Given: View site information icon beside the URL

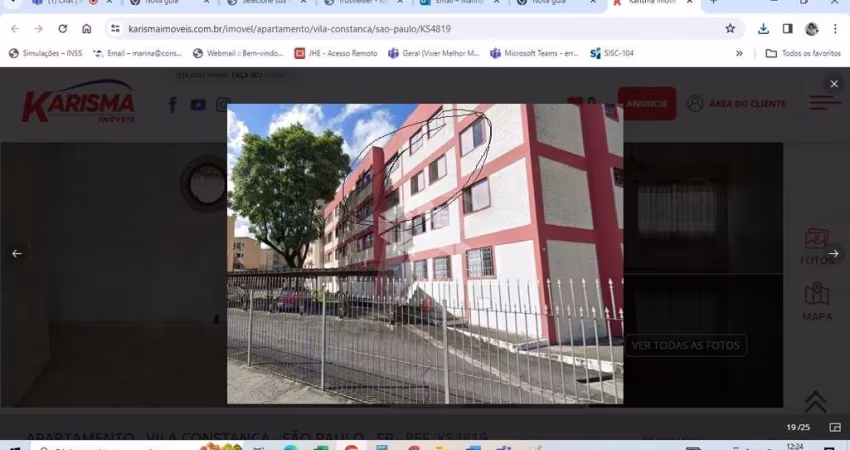Looking at the screenshot, I should tap(115, 29).
